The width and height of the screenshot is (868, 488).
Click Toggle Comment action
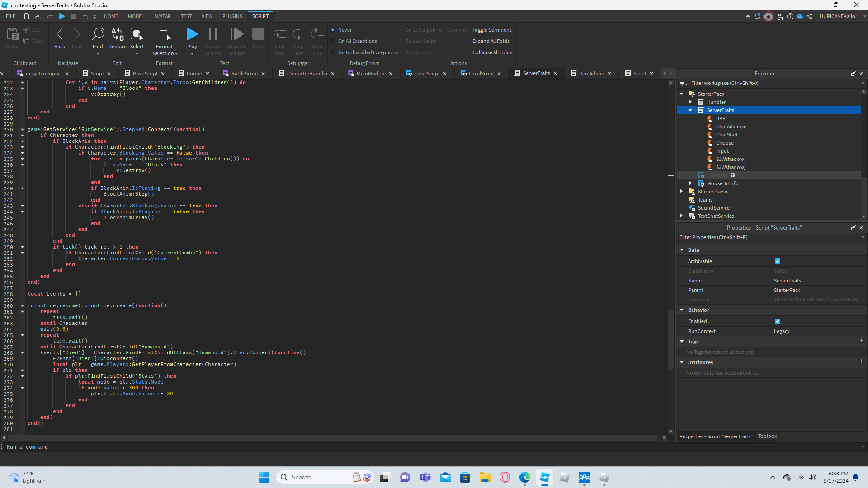click(492, 30)
